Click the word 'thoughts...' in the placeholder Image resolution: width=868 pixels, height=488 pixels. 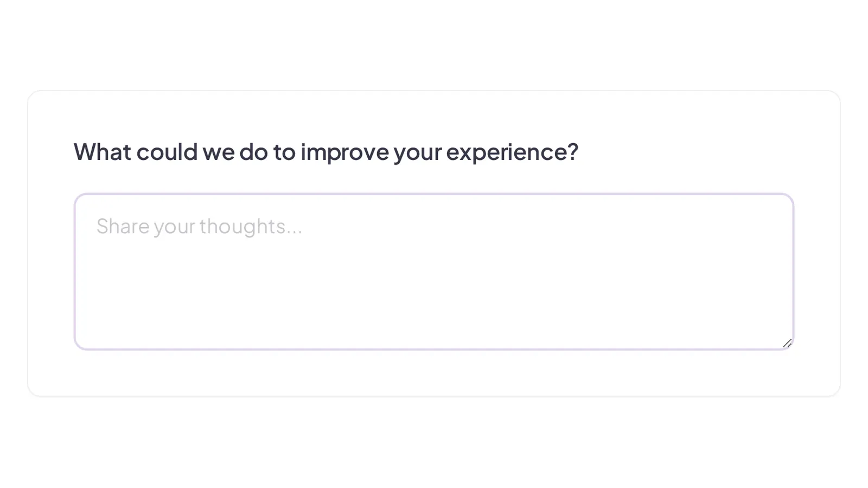click(251, 227)
